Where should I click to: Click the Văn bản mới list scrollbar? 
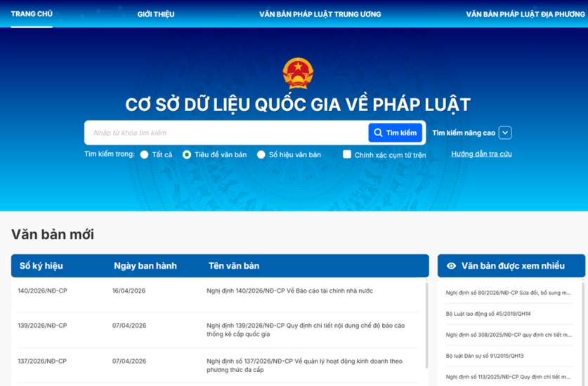[426, 323]
